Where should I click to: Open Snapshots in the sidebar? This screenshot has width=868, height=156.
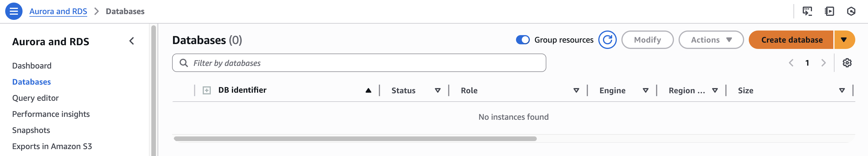point(31,130)
